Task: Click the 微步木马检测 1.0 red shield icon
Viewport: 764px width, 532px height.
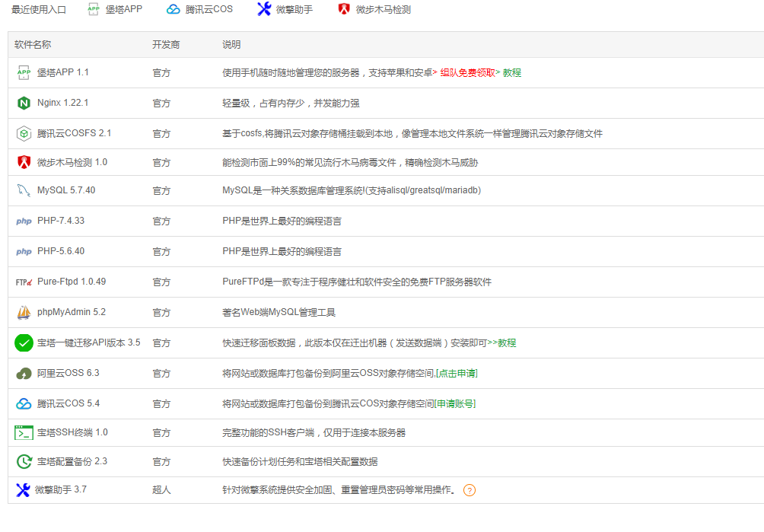Action: coord(24,162)
